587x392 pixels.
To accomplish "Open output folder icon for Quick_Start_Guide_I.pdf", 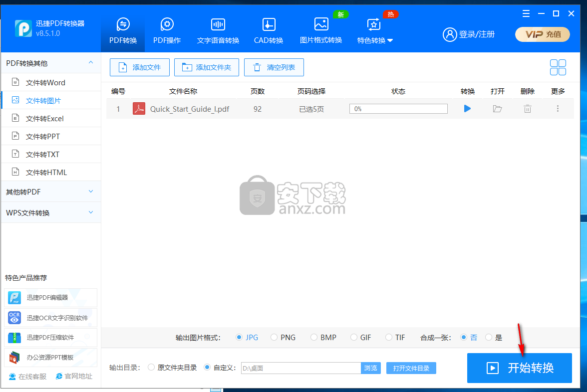I will click(497, 109).
